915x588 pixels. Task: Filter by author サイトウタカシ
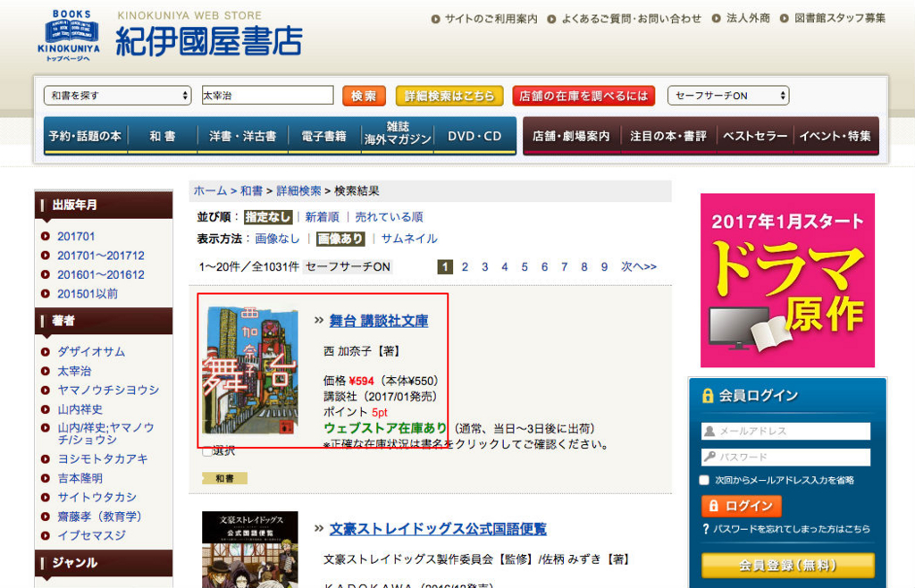tap(97, 497)
